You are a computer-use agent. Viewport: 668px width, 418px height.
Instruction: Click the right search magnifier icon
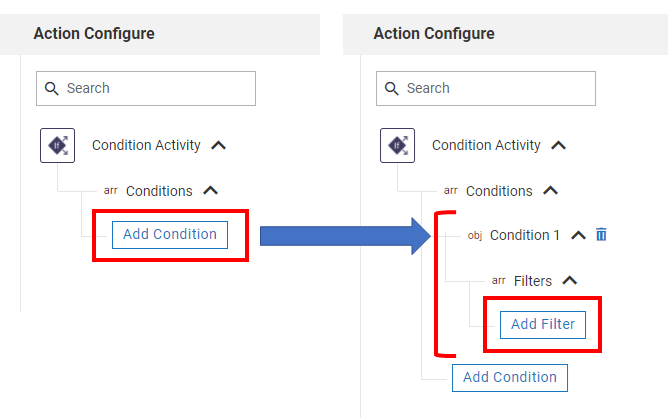[392, 88]
